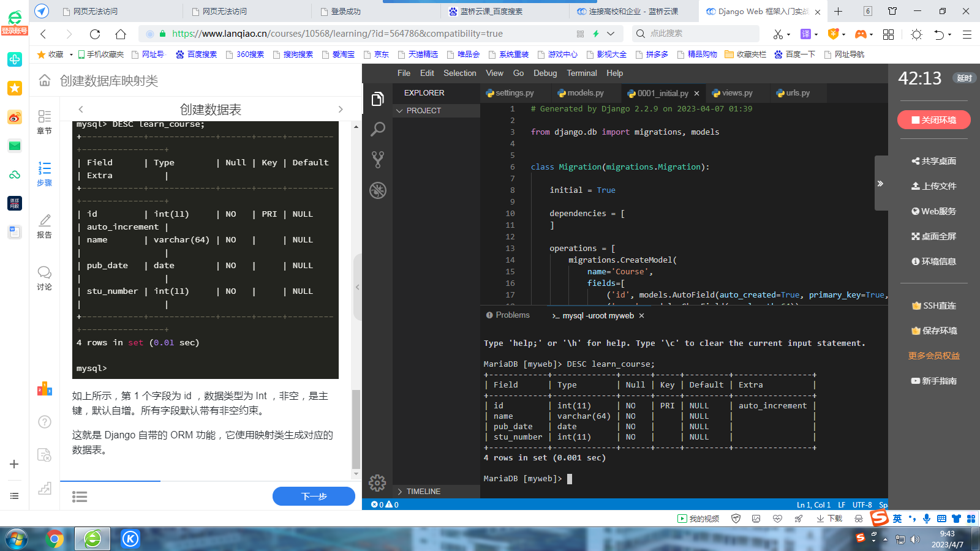Collapse the PROJECT section in Explorer

pyautogui.click(x=436, y=111)
